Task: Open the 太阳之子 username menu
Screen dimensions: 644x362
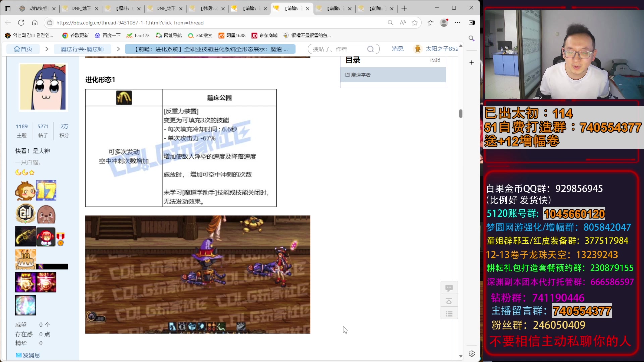Action: [x=441, y=49]
